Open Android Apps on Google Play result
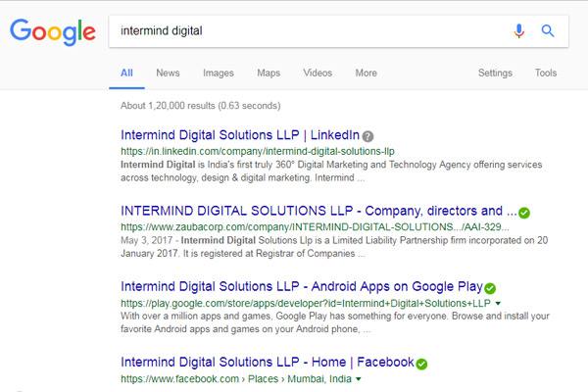 (302, 286)
